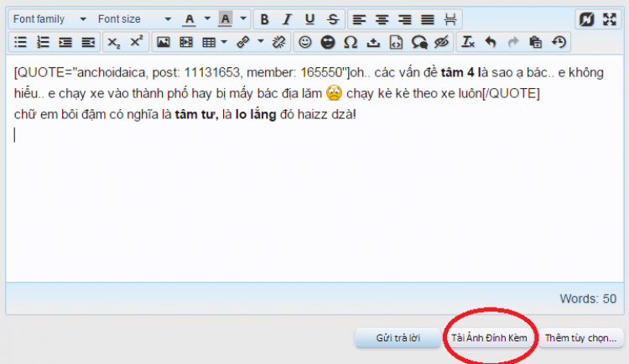Insert a link

[x=243, y=42]
